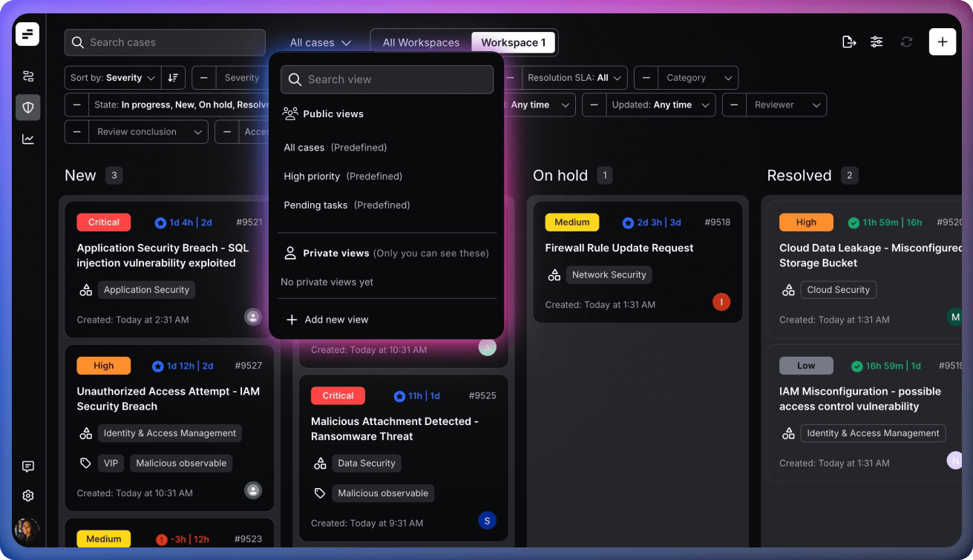Image resolution: width=973 pixels, height=560 pixels.
Task: Remove the Reviewer filter with minus button
Action: coord(733,105)
